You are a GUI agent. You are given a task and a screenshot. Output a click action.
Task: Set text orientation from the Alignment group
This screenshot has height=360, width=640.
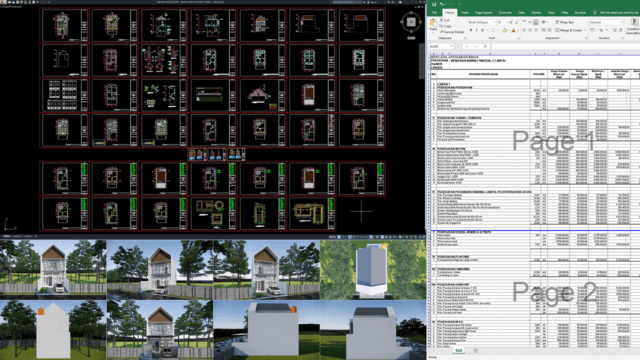click(x=544, y=22)
